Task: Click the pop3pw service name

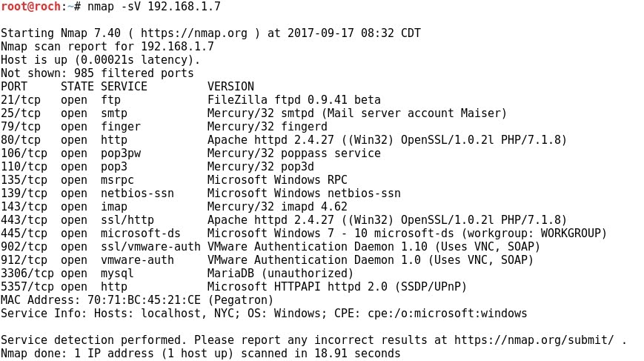Action: [x=121, y=153]
